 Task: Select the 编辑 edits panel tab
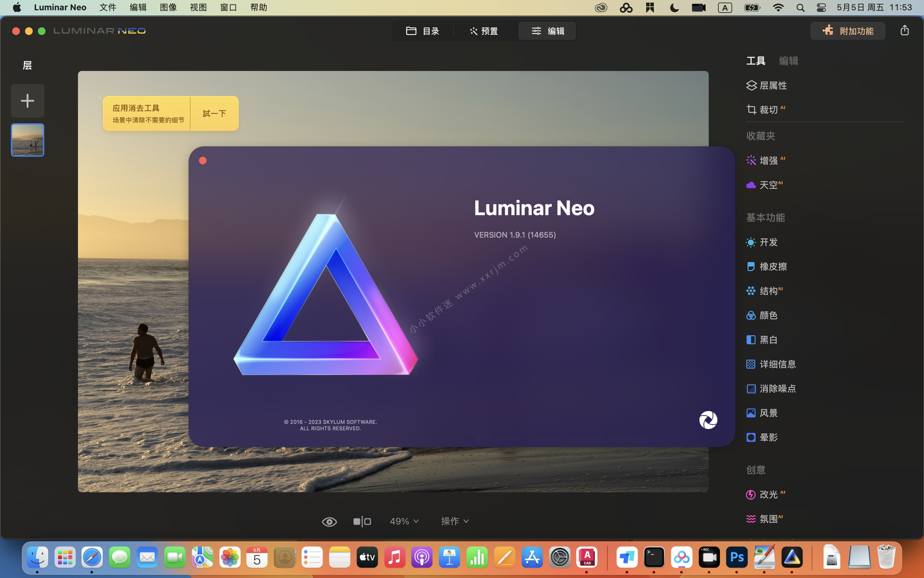tap(789, 61)
